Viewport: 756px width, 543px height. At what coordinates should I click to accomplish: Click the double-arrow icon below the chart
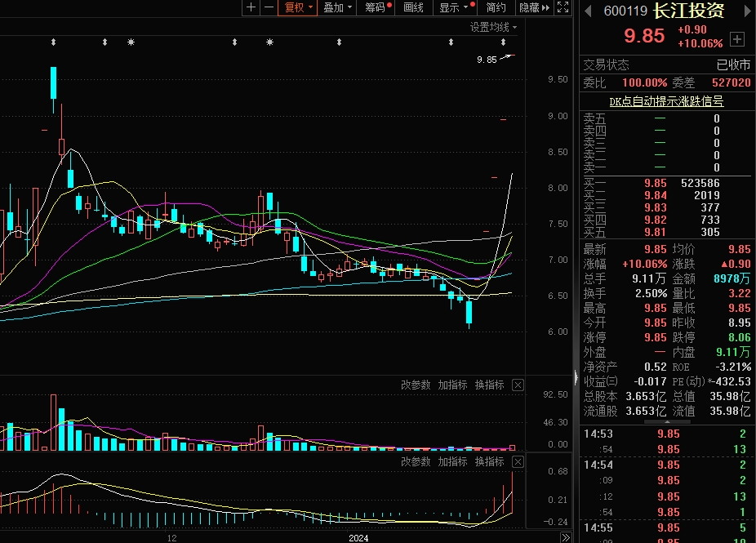565,538
